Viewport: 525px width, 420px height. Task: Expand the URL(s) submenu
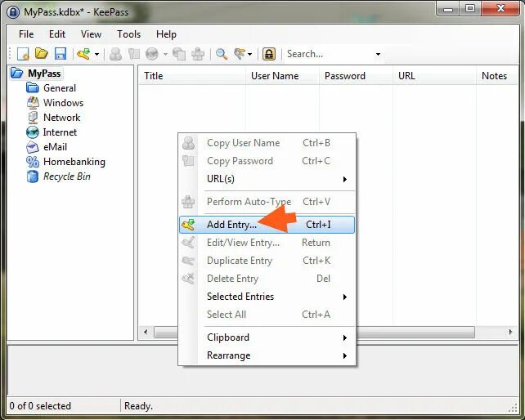(267, 179)
